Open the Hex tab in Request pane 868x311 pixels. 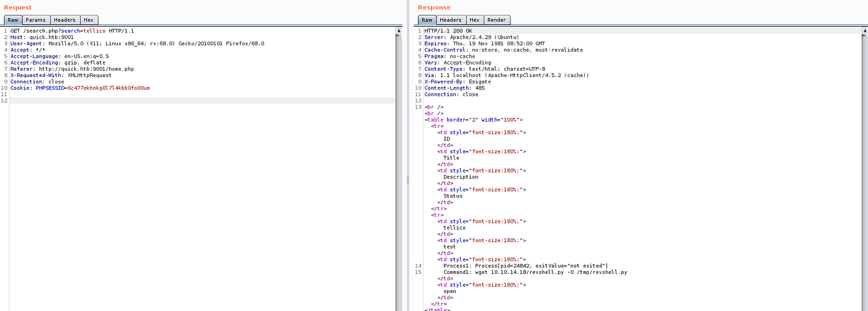point(89,20)
